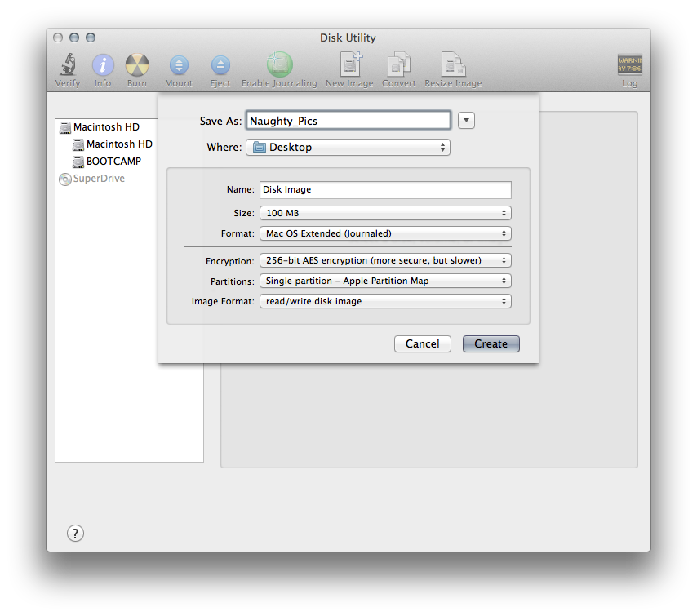Image resolution: width=697 pixels, height=616 pixels.
Task: Click the Convert toolbar icon
Action: 399,64
